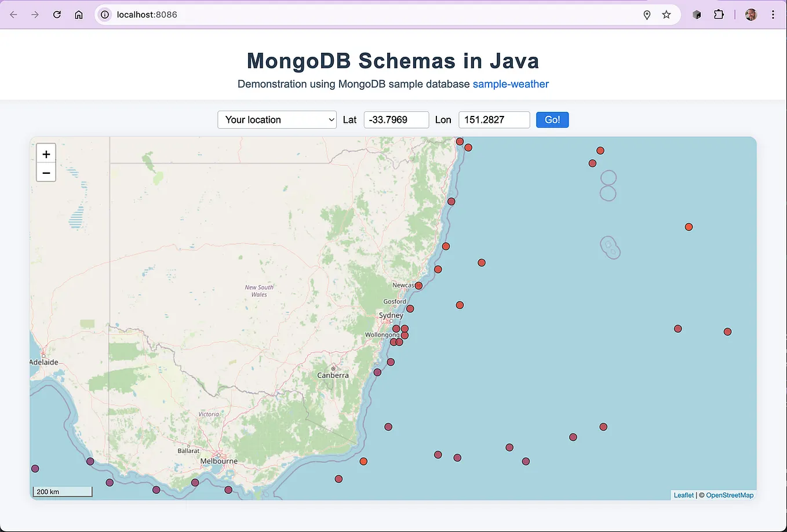
Task: Click the location permission icon in the address bar
Action: [647, 15]
